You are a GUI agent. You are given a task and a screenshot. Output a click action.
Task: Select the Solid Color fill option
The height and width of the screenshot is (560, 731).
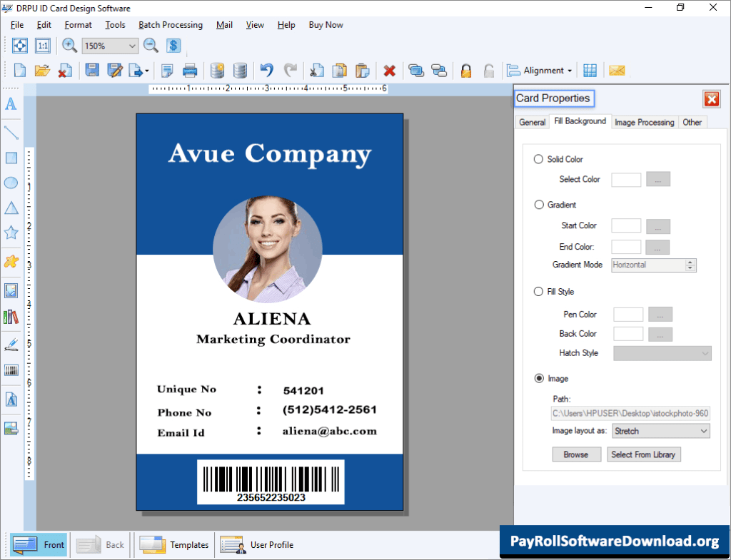538,159
